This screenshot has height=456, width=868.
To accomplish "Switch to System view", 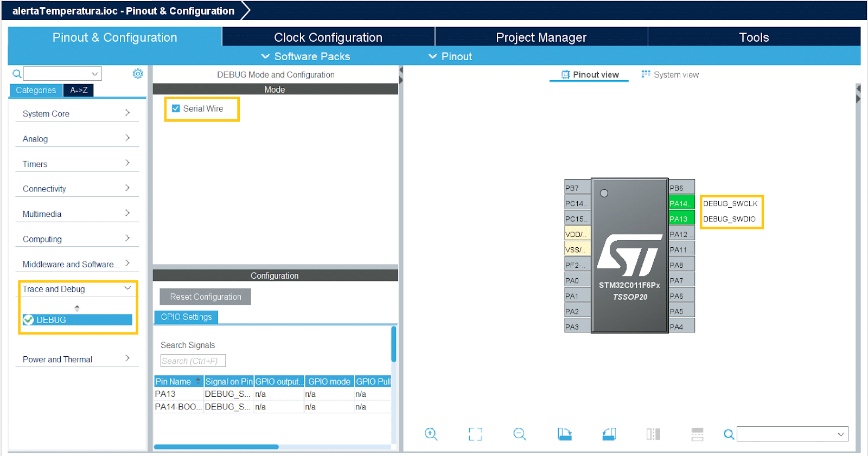I will (671, 75).
